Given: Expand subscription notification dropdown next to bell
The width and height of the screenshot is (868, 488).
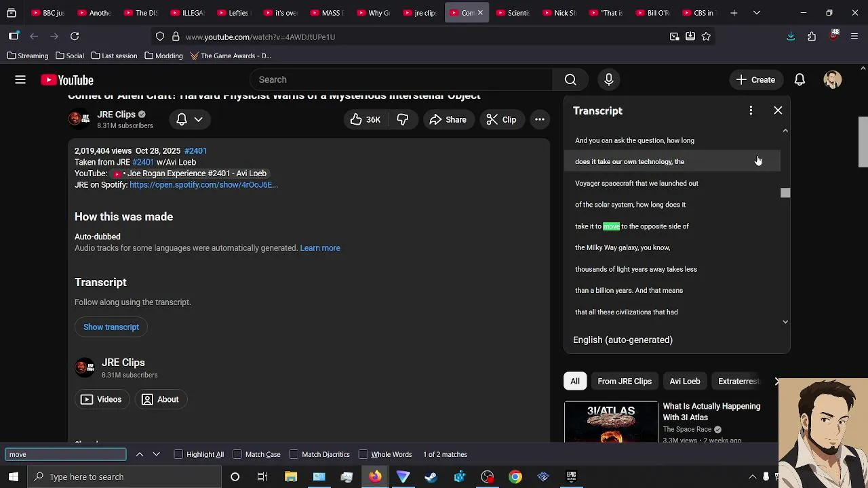Looking at the screenshot, I should click(198, 119).
